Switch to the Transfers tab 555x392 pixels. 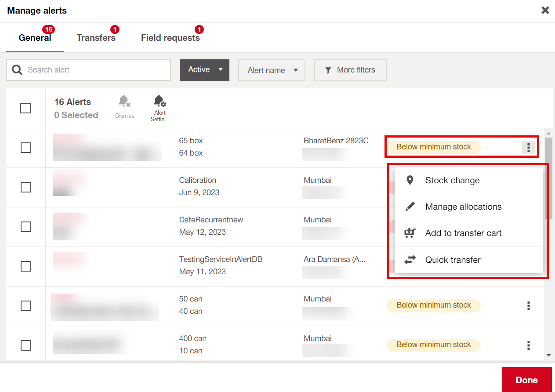[96, 38]
